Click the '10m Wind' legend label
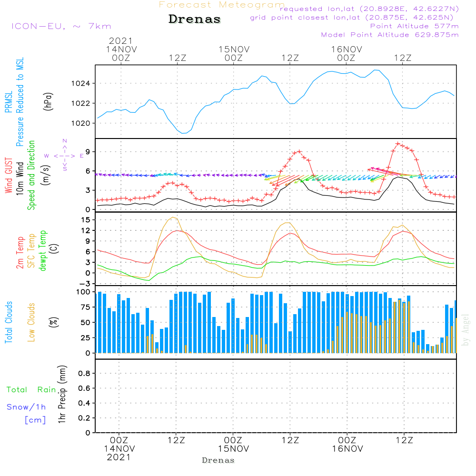The height and width of the screenshot is (476, 476). pyautogui.click(x=20, y=178)
